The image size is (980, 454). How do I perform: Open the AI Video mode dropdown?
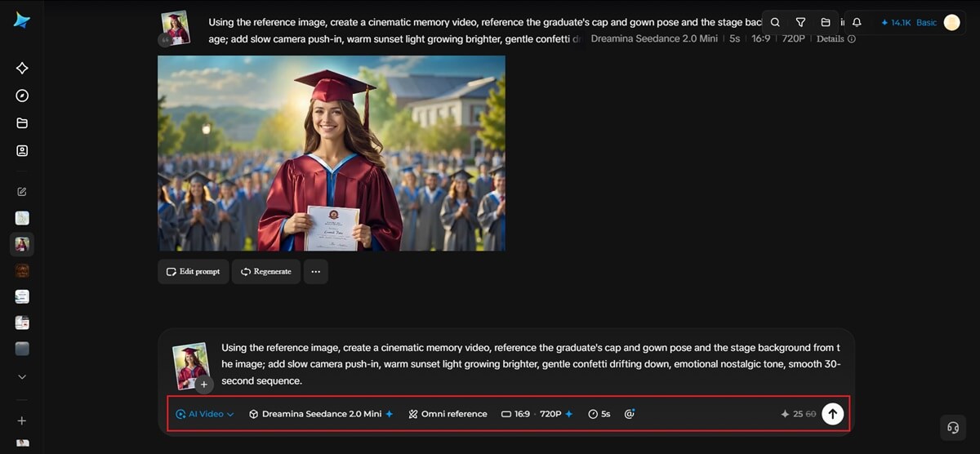coord(204,414)
